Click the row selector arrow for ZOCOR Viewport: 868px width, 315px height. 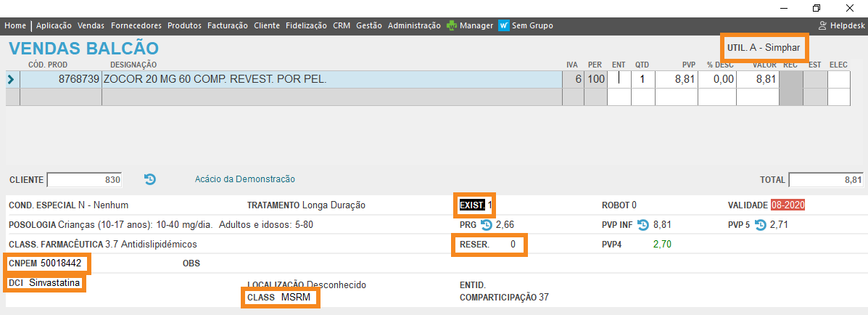[x=11, y=79]
